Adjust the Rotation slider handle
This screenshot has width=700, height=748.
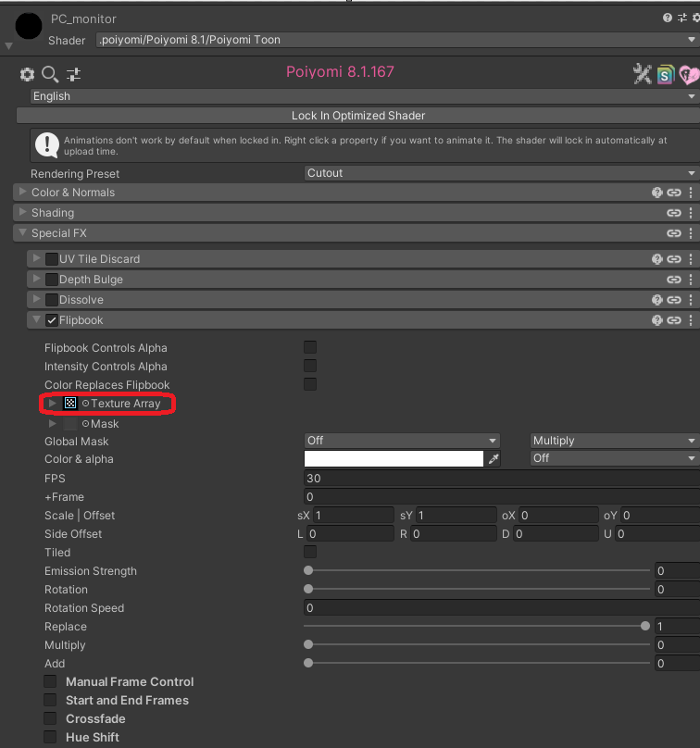coord(308,589)
